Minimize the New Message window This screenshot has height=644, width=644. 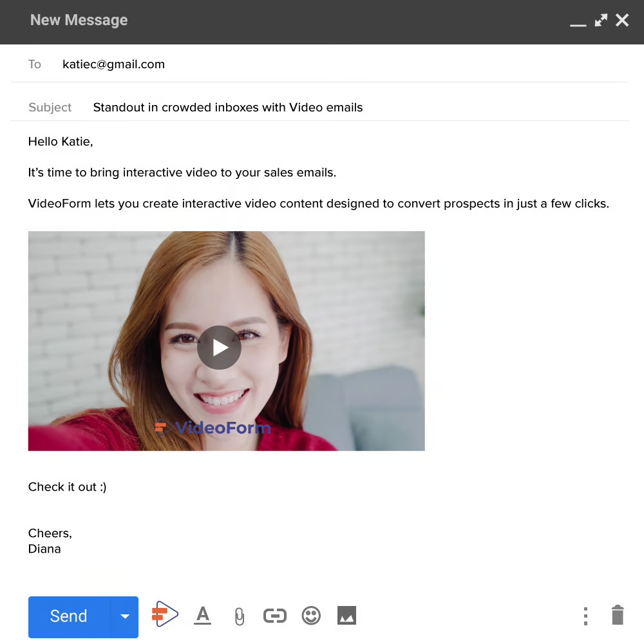(x=578, y=24)
